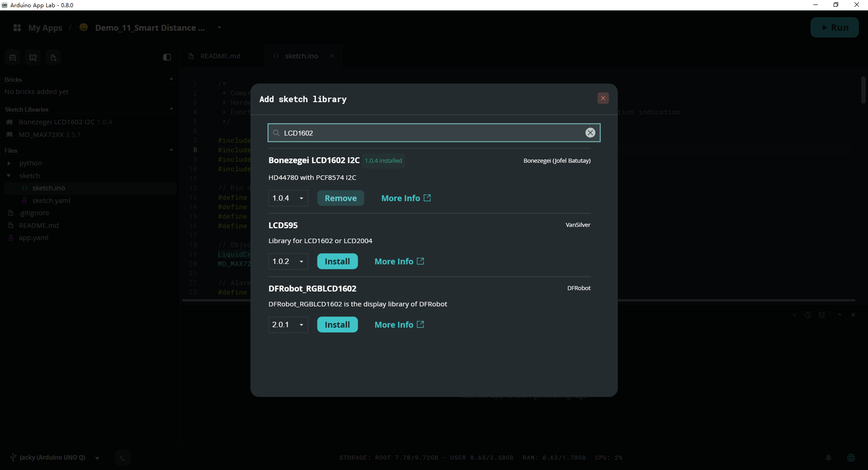This screenshot has height=470, width=868.
Task: Click the app emoji icon
Action: [84, 27]
